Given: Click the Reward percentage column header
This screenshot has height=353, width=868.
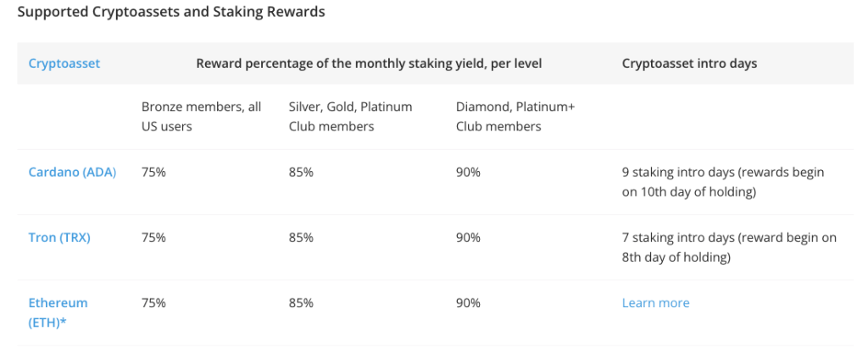Looking at the screenshot, I should (369, 63).
